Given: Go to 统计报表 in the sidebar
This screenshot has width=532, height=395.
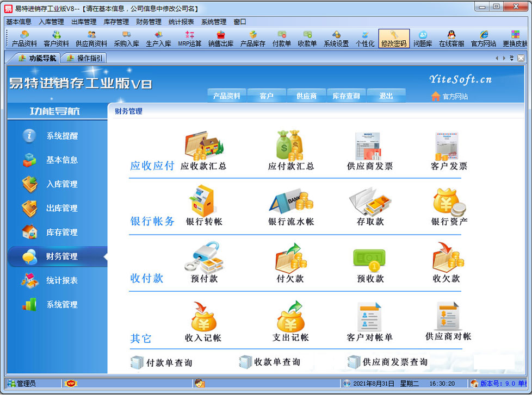Looking at the screenshot, I should (x=61, y=280).
